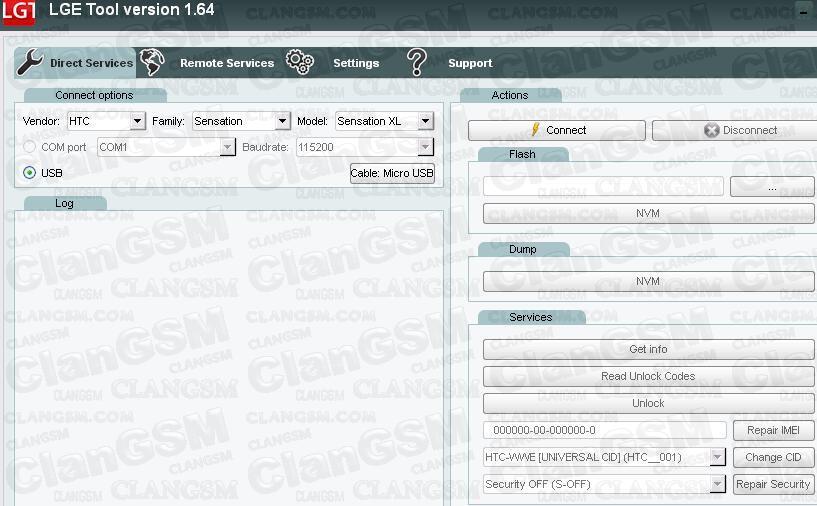Viewport: 817px width, 506px height.
Task: Click the Get info button
Action: (648, 349)
